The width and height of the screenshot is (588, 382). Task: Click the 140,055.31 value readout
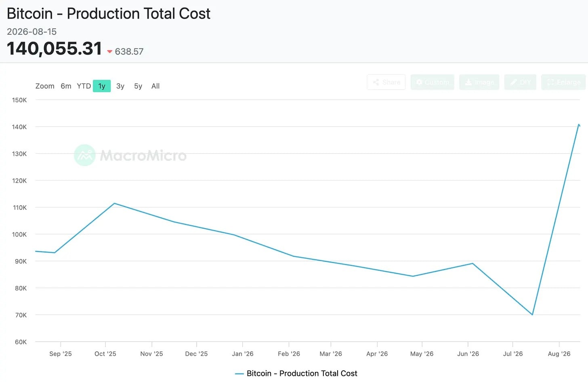tap(55, 49)
